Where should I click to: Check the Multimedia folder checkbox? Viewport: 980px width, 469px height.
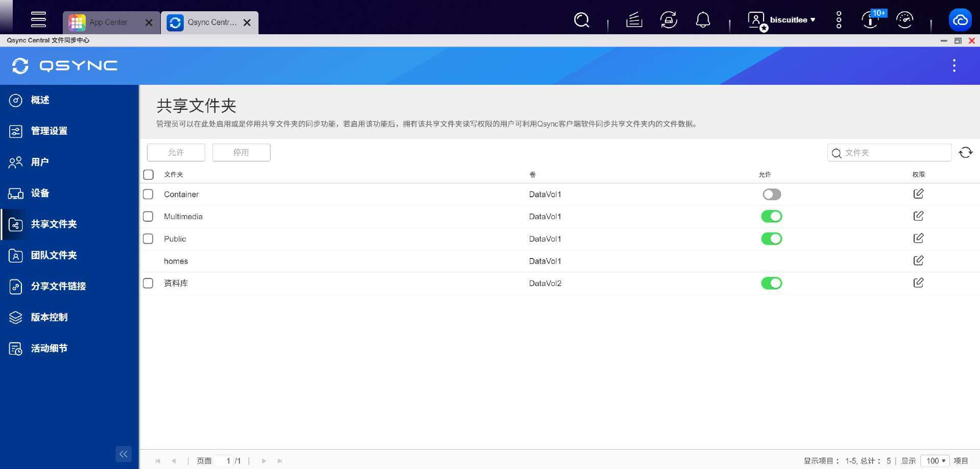(148, 217)
